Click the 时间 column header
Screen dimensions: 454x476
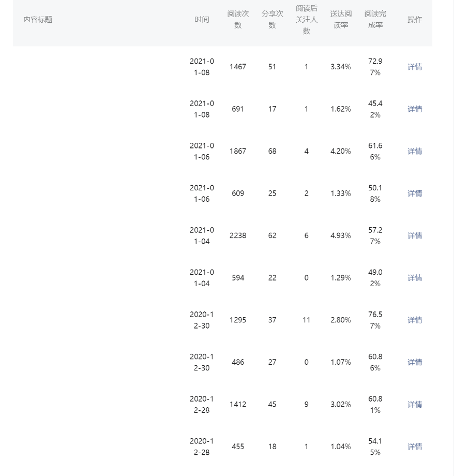pos(202,20)
